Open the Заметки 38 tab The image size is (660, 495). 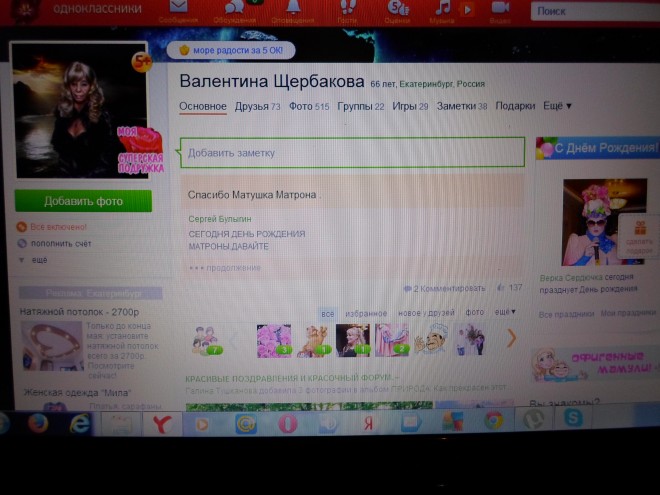coord(462,106)
